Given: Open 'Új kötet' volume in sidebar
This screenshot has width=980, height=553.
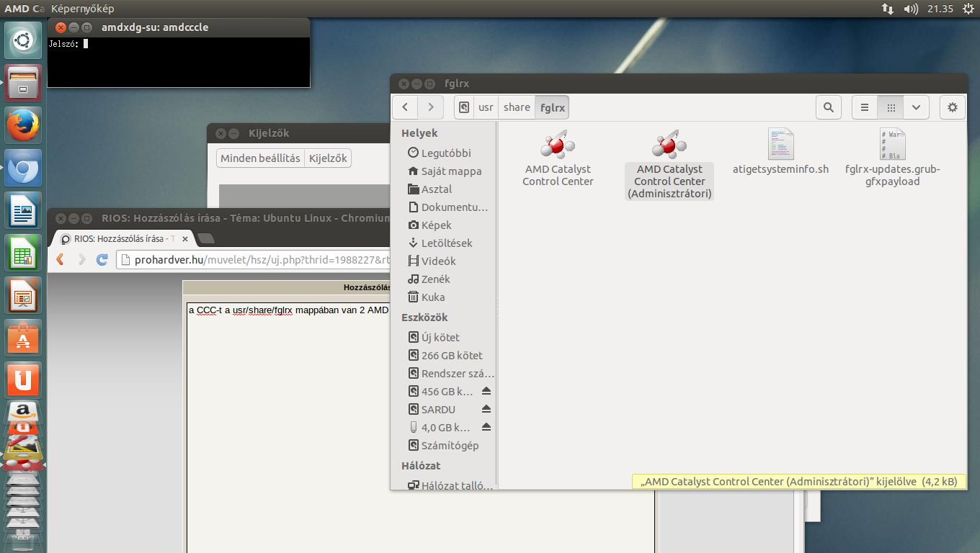Looking at the screenshot, I should (x=434, y=337).
